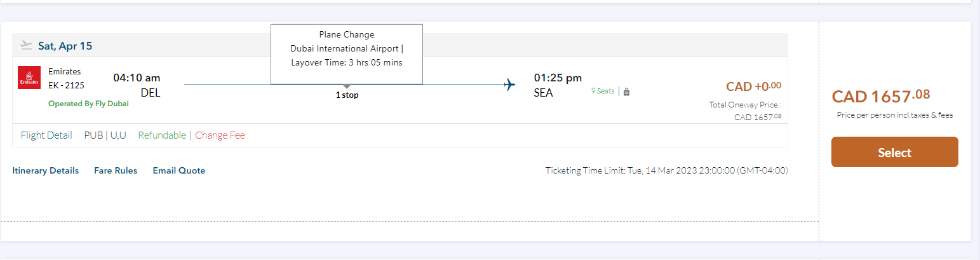Click the green Refundable link
980x260 pixels.
tap(162, 135)
